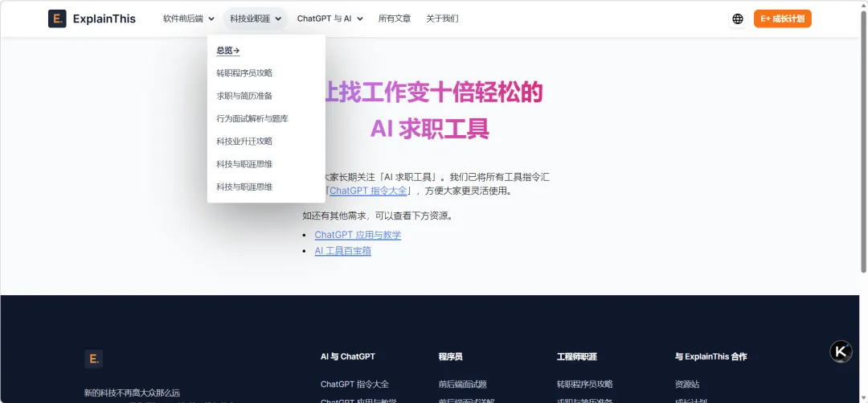Open the globe language switcher
This screenshot has width=868, height=403.
pyautogui.click(x=737, y=19)
